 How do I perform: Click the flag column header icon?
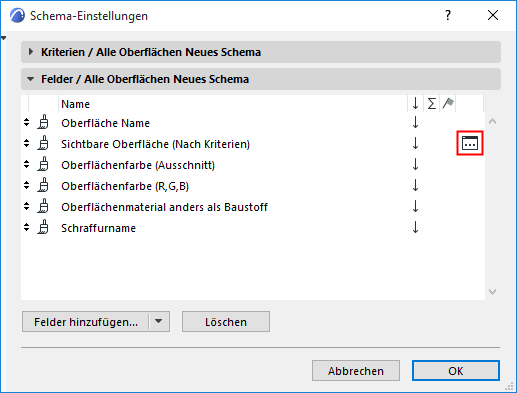coord(448,104)
